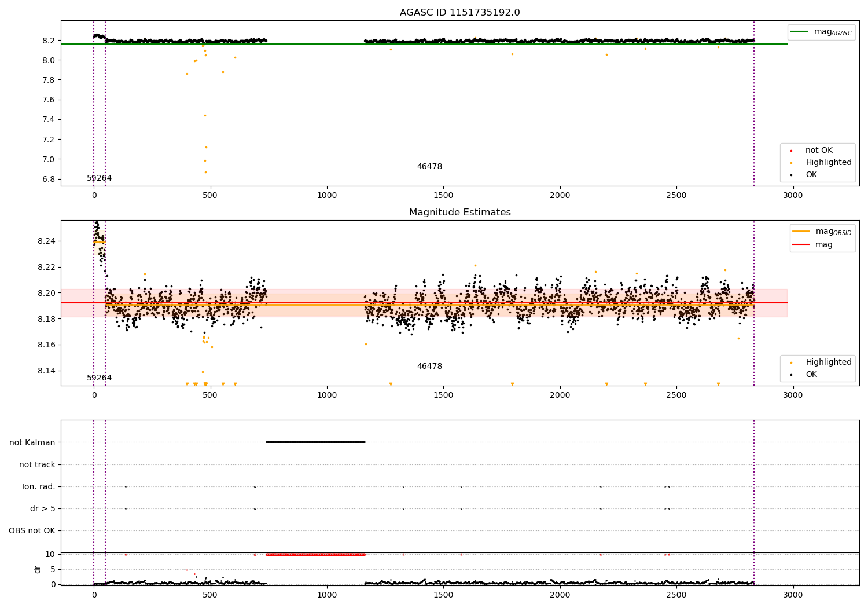Click the '59264' annotation in the Magnitude Estimates plot
The image size is (868, 608).
[x=100, y=378]
